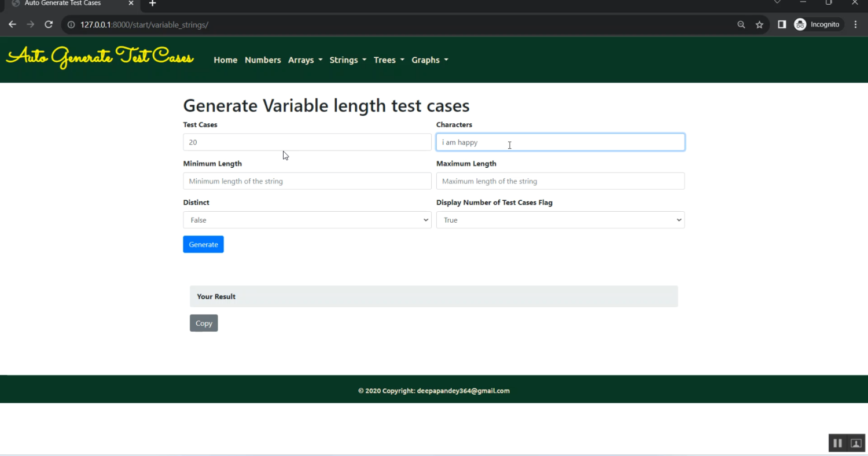The height and width of the screenshot is (456, 868).
Task: Reload the page with refresh icon
Action: pos(49,24)
